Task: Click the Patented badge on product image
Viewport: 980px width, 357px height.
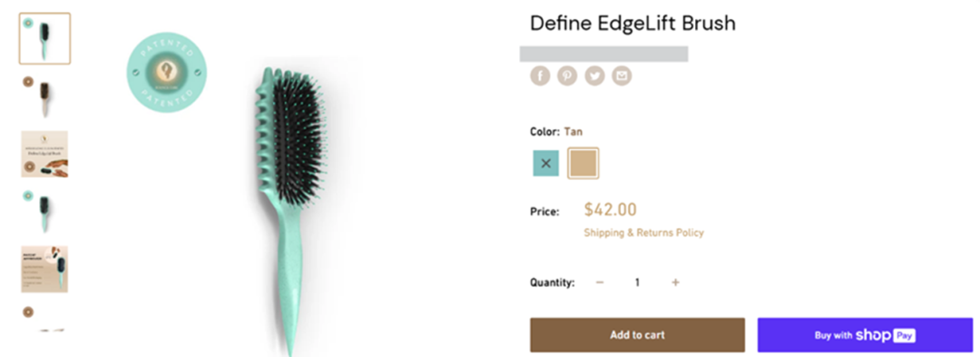Action: point(167,73)
